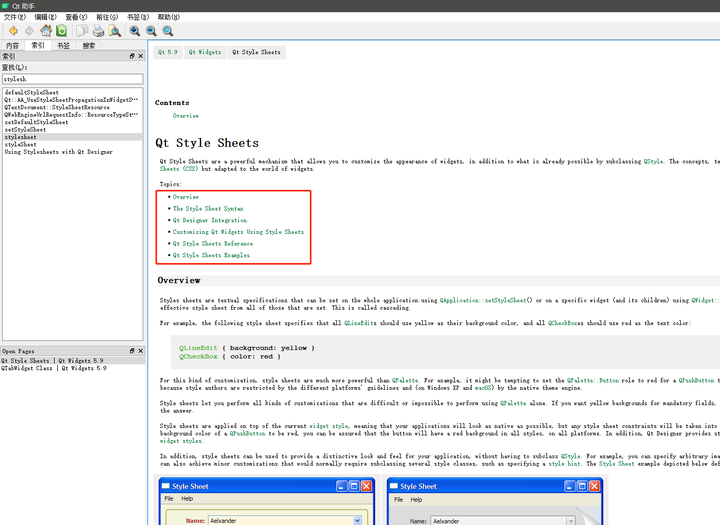Go back with the yellow Back arrow
The height and width of the screenshot is (525, 720).
click(x=13, y=31)
